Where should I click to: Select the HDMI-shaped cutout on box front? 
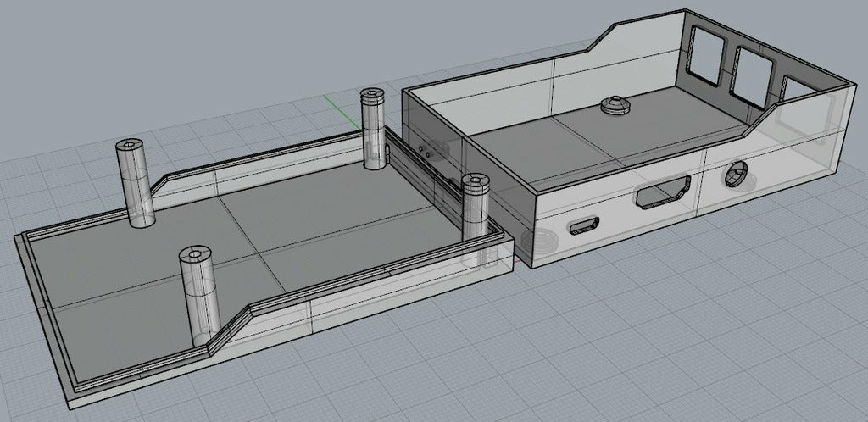[663, 192]
